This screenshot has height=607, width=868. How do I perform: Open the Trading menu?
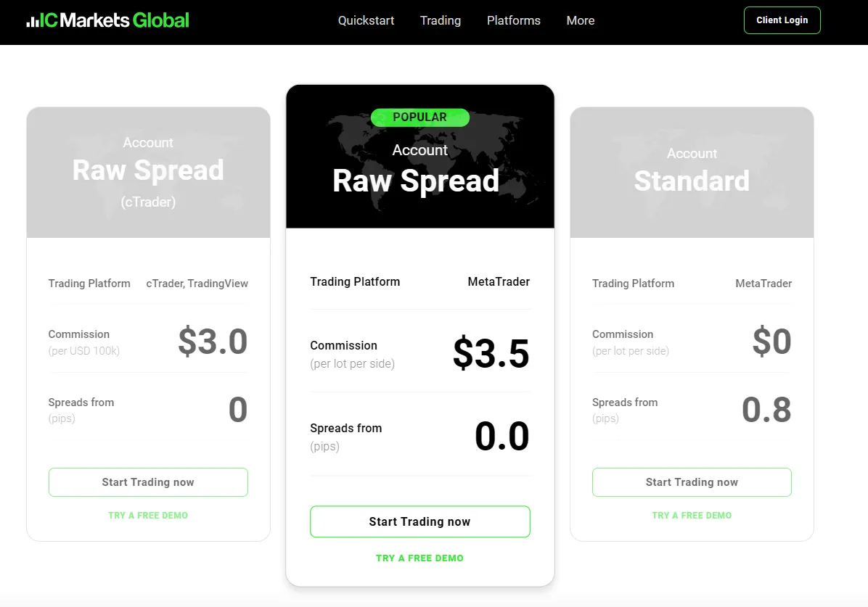[x=440, y=20]
